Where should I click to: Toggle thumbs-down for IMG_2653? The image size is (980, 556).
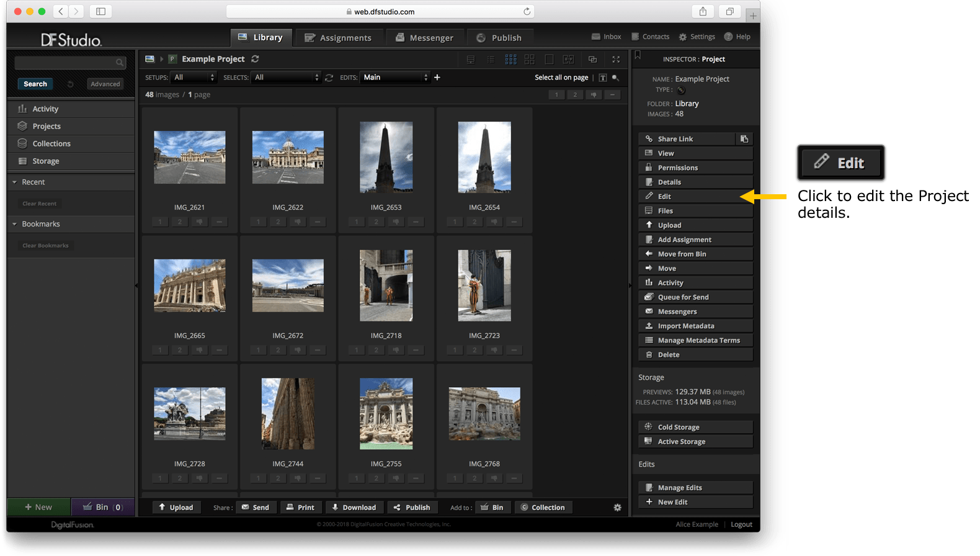click(396, 222)
